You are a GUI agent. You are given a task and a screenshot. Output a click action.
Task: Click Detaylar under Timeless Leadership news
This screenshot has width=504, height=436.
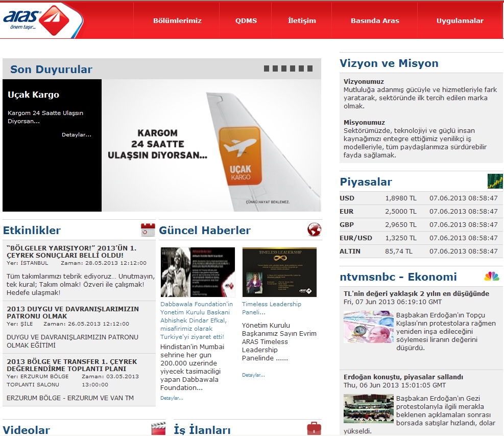tap(253, 375)
